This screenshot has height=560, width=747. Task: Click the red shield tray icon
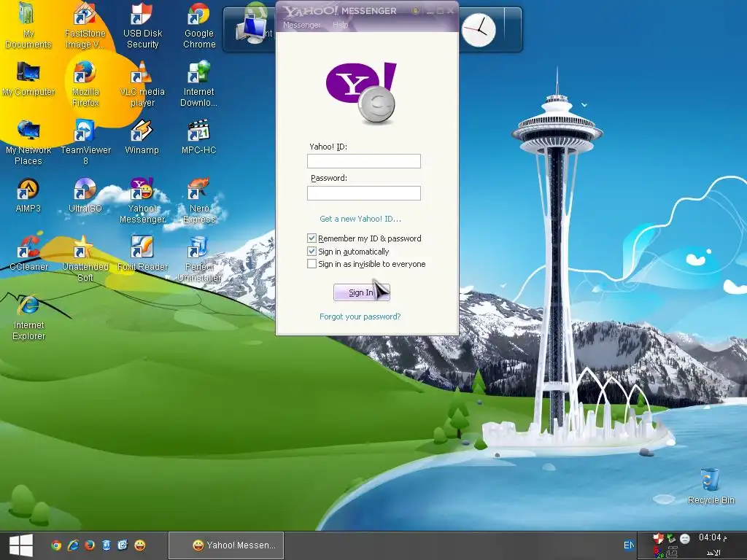click(658, 539)
